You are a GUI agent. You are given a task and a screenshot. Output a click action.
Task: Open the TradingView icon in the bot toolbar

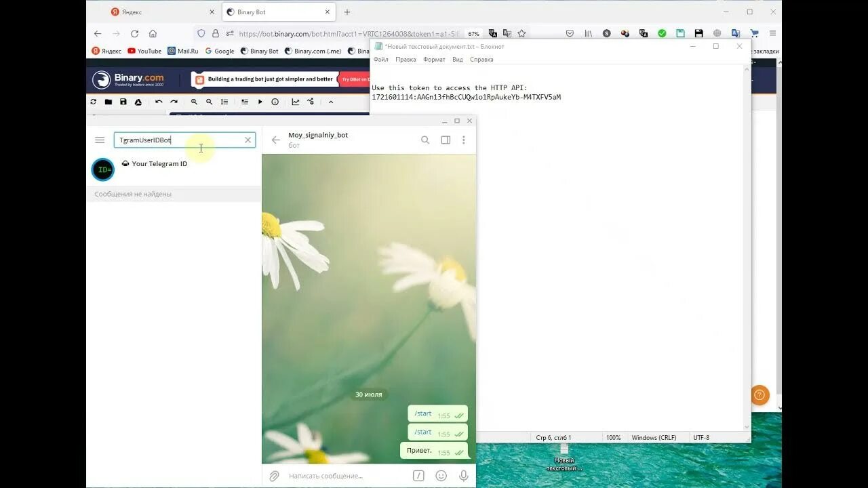coord(311,102)
